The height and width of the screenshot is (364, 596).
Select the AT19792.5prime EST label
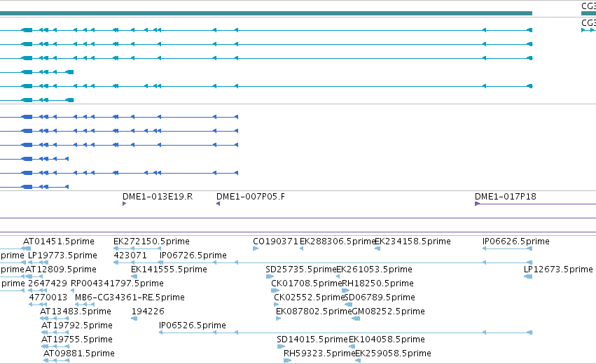pos(77,325)
